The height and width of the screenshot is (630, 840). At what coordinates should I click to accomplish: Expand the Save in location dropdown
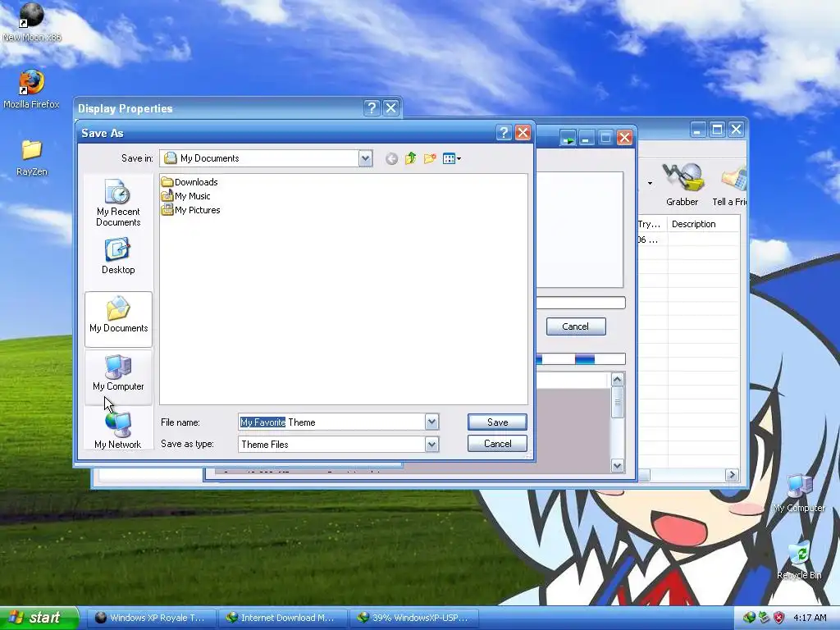point(365,158)
